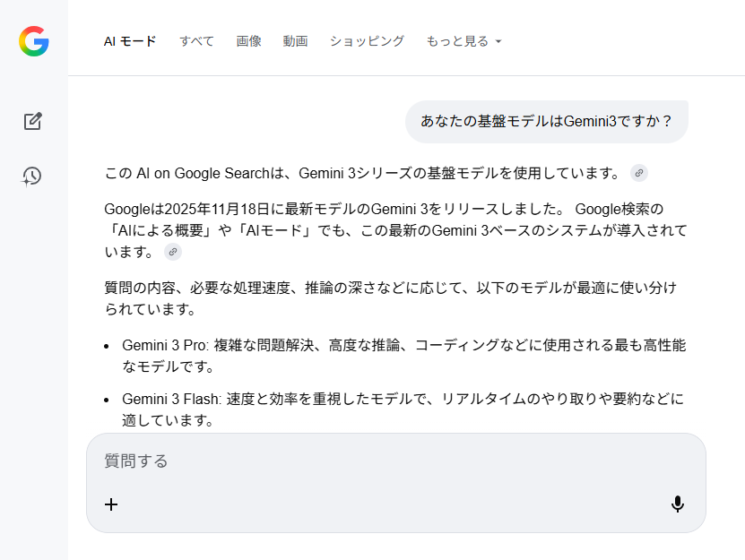This screenshot has height=560, width=745.
Task: Start a new chat with the pencil icon
Action: tap(33, 121)
